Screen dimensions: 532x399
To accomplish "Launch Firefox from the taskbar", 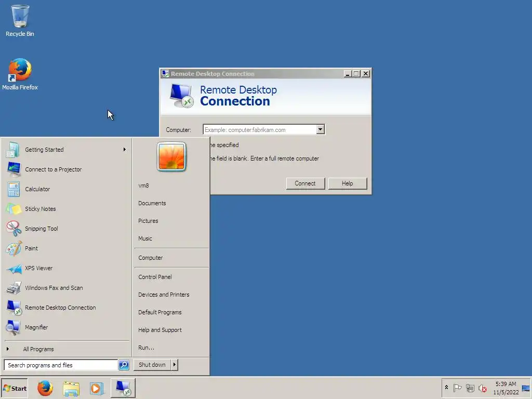I will (45, 389).
